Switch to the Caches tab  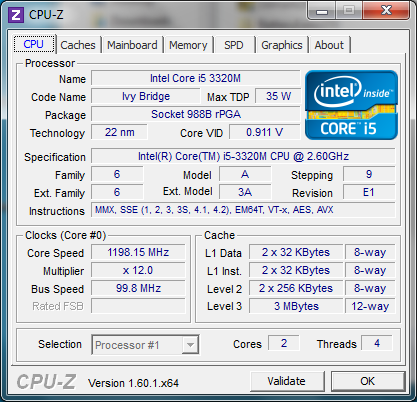[78, 45]
